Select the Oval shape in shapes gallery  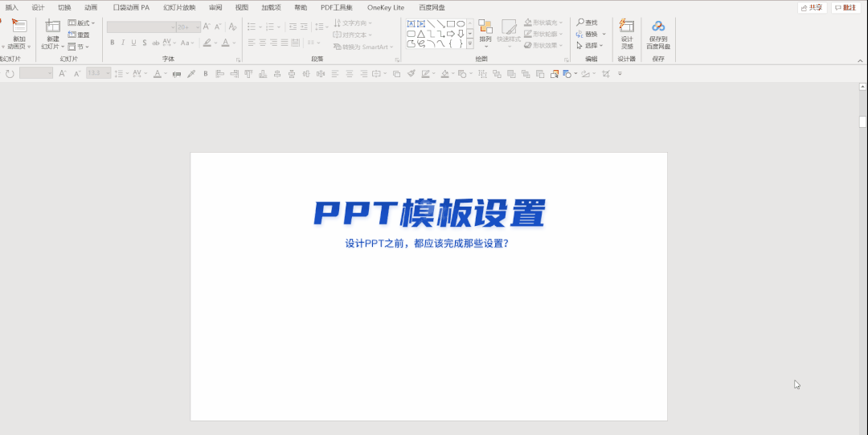pyautogui.click(x=461, y=24)
